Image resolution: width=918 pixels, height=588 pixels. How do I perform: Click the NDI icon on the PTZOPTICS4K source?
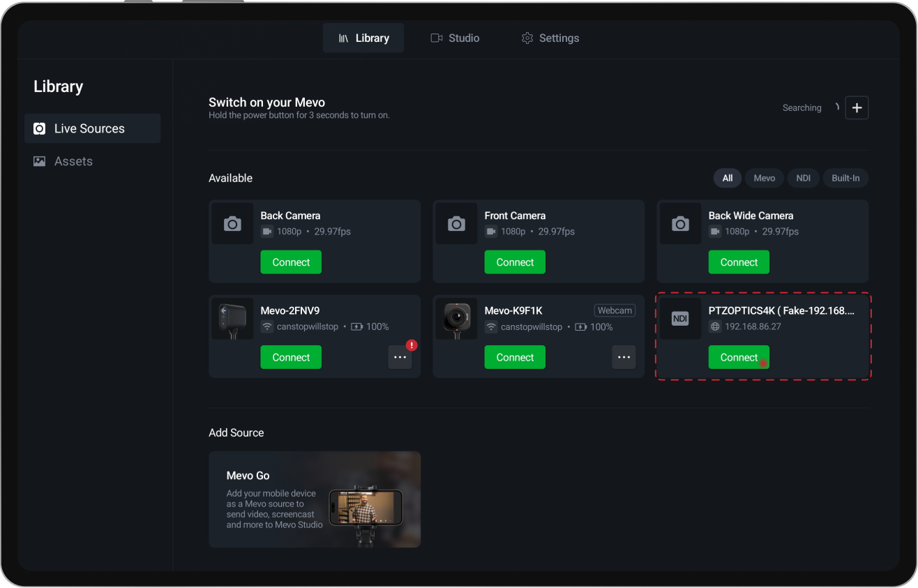tap(680, 319)
